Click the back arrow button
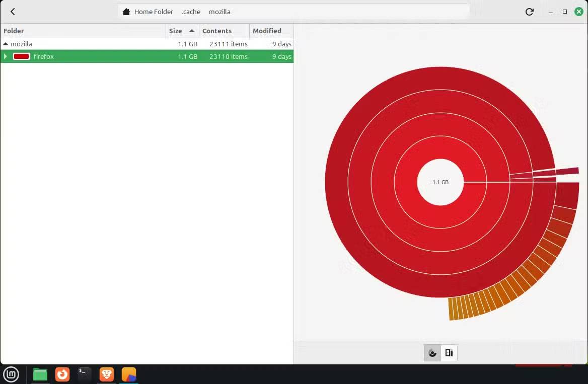The width and height of the screenshot is (588, 384). (13, 12)
